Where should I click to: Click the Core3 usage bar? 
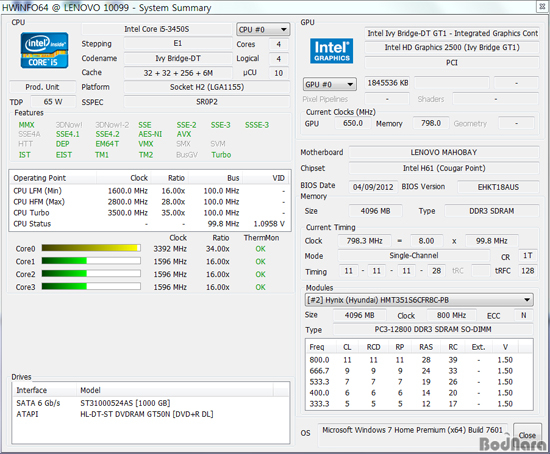(91, 287)
